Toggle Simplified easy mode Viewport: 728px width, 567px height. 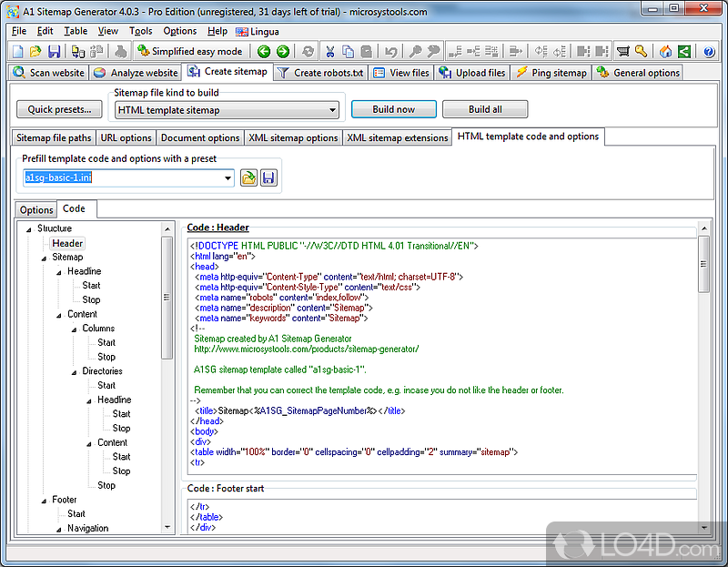tap(189, 52)
